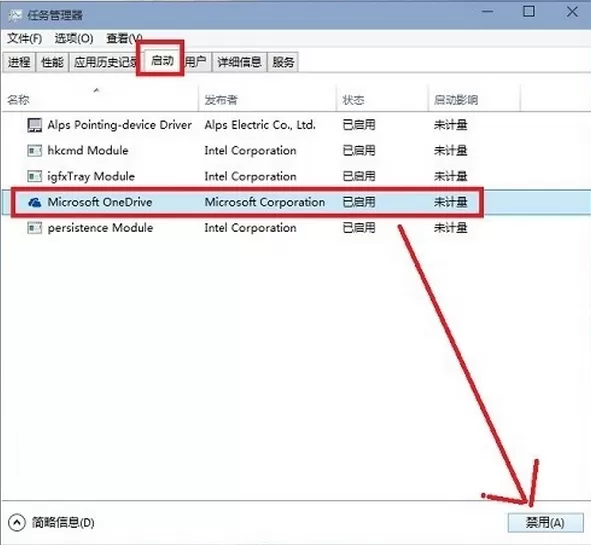Switch to the 进程 tab
Image resolution: width=591 pixels, height=545 pixels.
coord(19,62)
